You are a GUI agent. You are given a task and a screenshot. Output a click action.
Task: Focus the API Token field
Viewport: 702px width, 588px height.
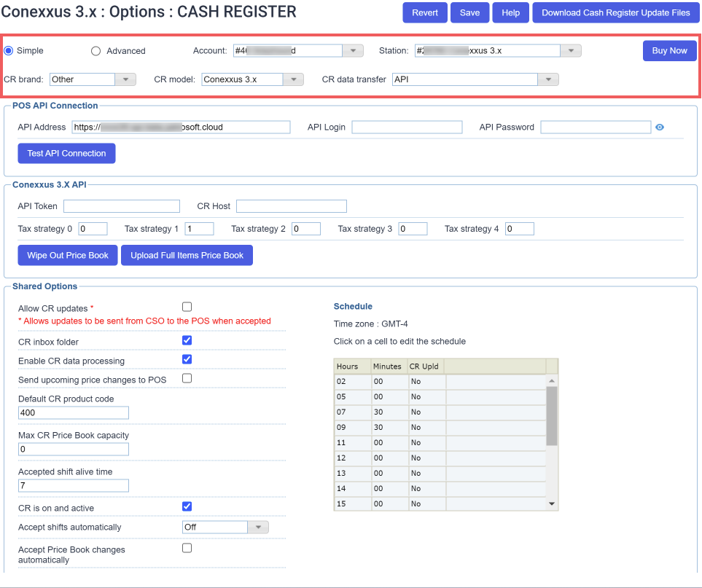(122, 206)
